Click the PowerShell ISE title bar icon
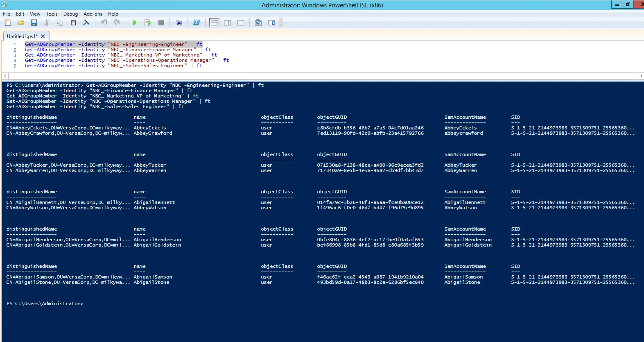 coord(4,5)
